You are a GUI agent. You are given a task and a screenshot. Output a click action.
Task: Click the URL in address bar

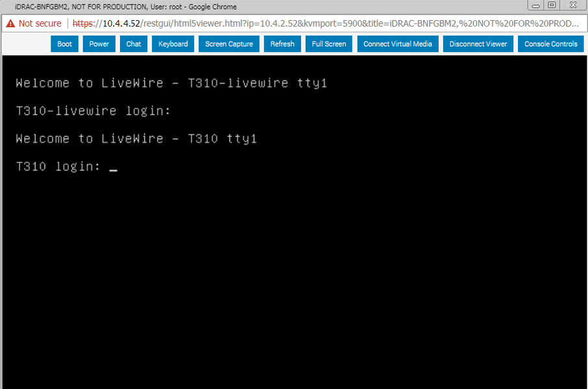click(326, 23)
